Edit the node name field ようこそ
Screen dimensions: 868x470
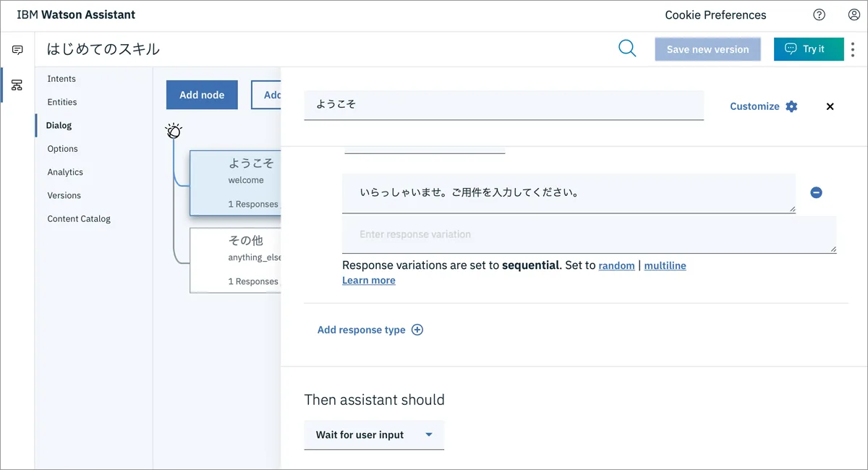(x=503, y=105)
